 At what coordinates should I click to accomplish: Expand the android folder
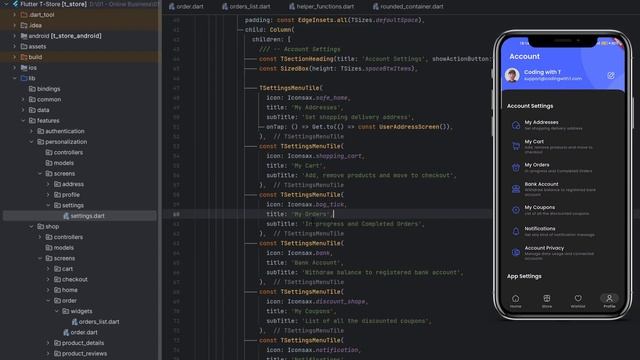tap(15, 36)
